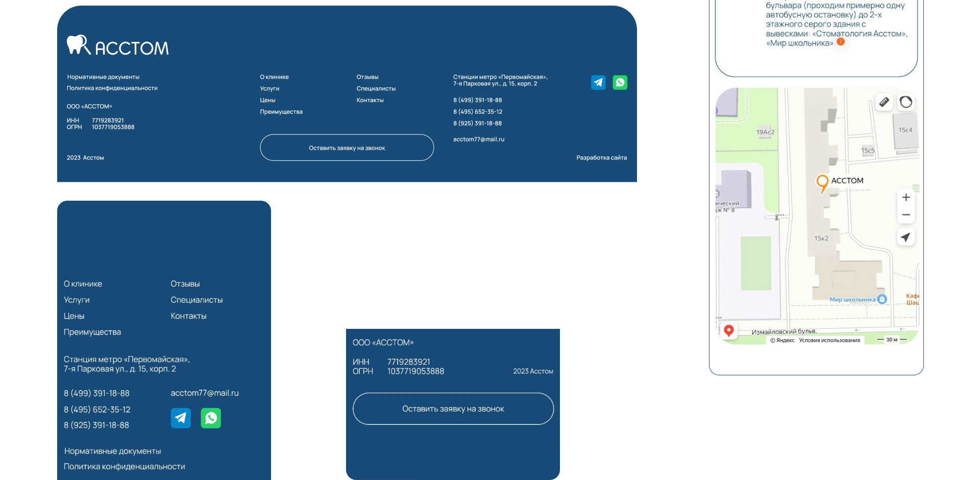Image resolution: width=980 pixels, height=480 pixels.
Task: Go to 'Преимущества' in the wide top footer
Action: (x=281, y=112)
